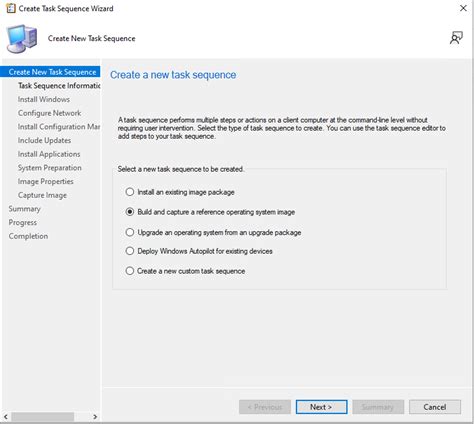Click the right scroll arrow in sidebar
Screen dimensions: 474x424
tap(95, 416)
